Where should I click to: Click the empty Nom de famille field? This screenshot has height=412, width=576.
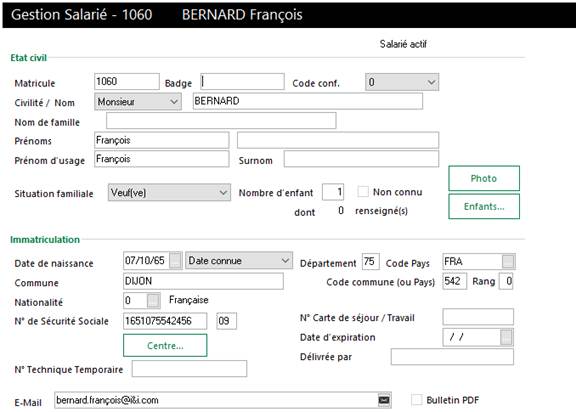coord(221,120)
